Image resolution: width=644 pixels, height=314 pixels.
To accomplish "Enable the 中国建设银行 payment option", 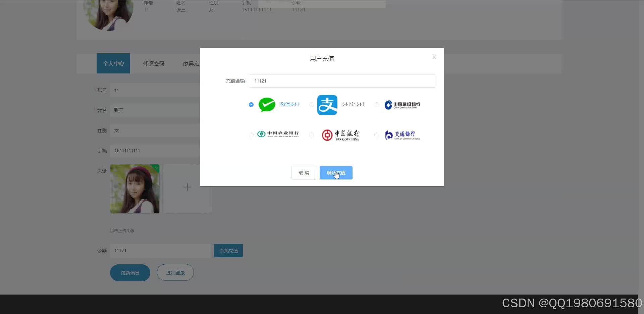I will tap(376, 105).
